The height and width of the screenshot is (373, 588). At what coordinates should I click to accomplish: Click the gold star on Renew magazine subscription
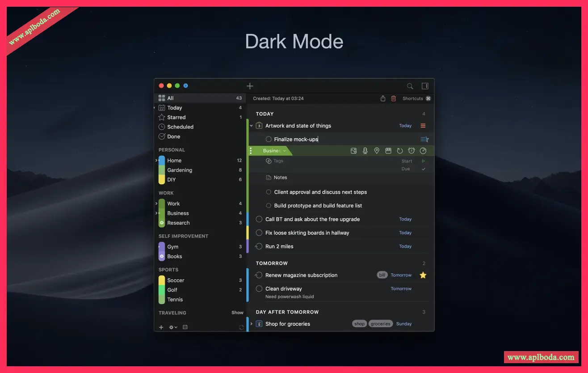[423, 275]
